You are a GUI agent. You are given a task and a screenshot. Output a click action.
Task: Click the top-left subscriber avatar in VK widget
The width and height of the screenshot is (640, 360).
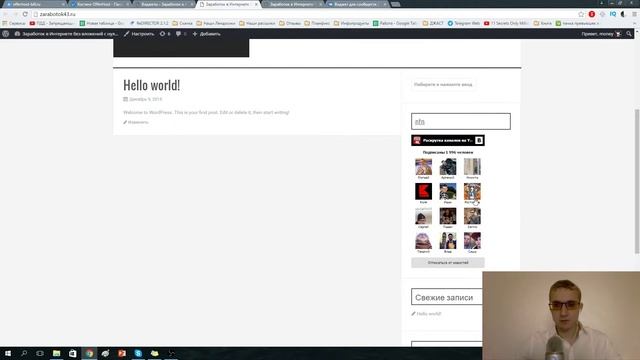pos(423,167)
